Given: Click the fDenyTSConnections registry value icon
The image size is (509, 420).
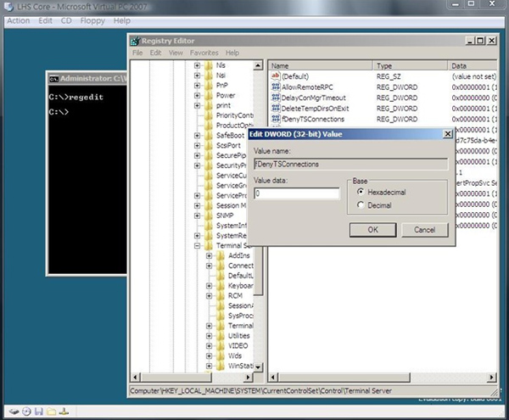Looking at the screenshot, I should pyautogui.click(x=275, y=120).
